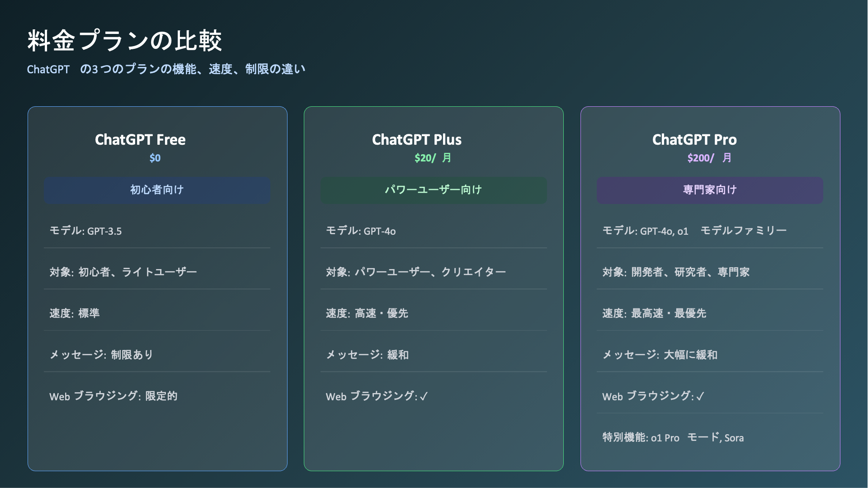Select the モデル: GPT-3.5 row
This screenshot has height=488, width=868.
pos(157,231)
